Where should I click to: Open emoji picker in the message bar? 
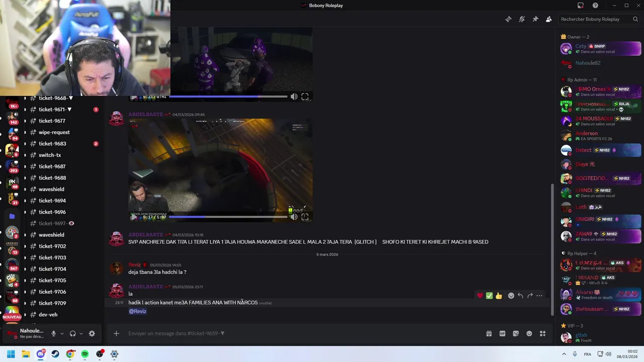point(529,333)
